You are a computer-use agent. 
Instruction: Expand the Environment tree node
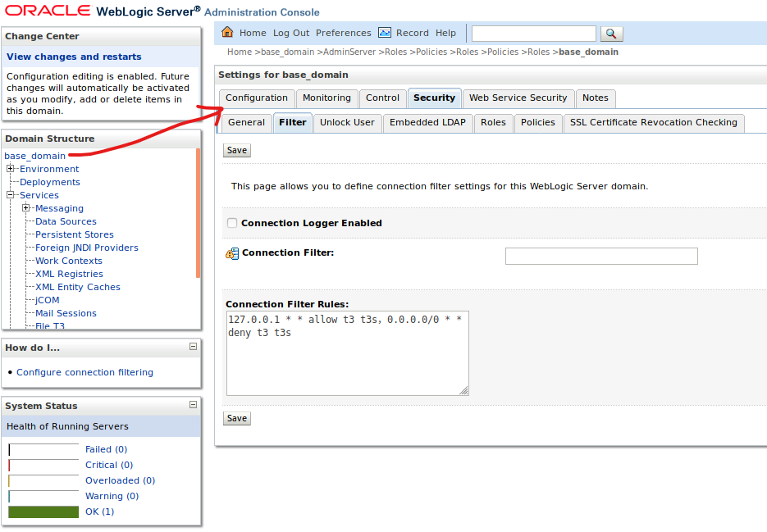[x=11, y=169]
